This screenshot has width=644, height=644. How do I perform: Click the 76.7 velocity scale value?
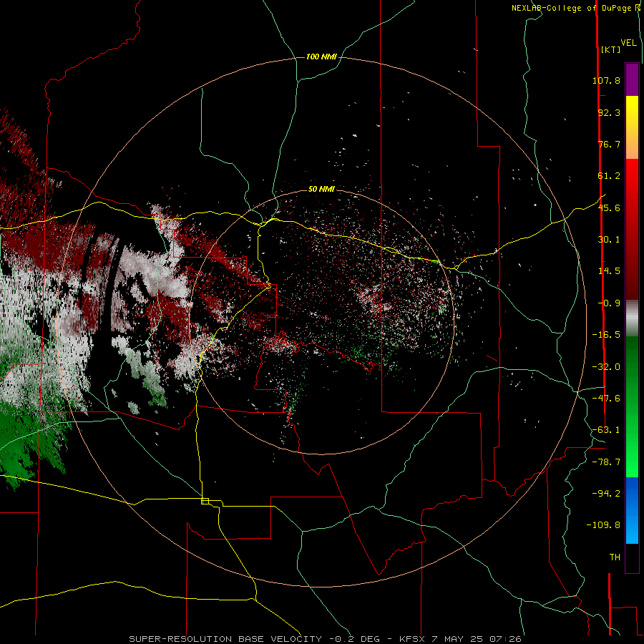pyautogui.click(x=609, y=144)
